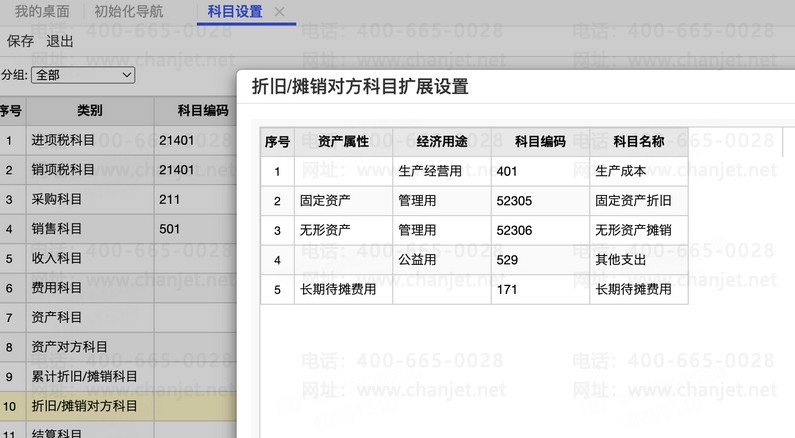Viewport: 795px width, 438px height.
Task: Close the 科目设置 tab with its X icon
Action: pos(279,12)
